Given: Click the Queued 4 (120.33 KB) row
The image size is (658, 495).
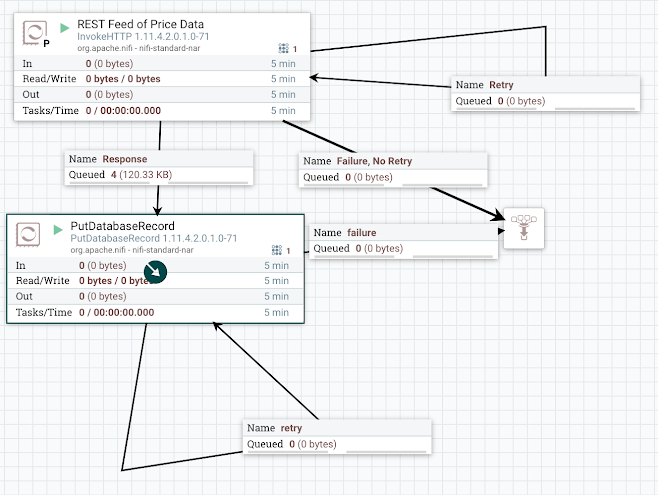Looking at the screenshot, I should (158, 175).
